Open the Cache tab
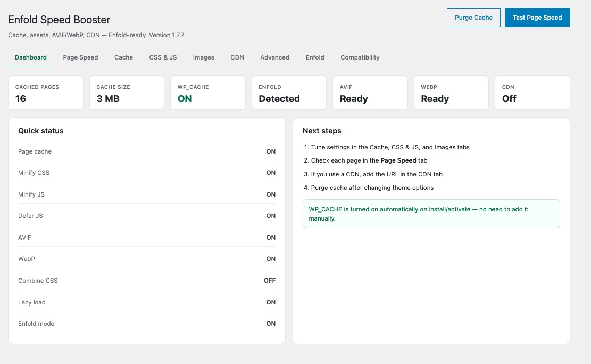Screen dimensions: 591x364 click(123, 57)
